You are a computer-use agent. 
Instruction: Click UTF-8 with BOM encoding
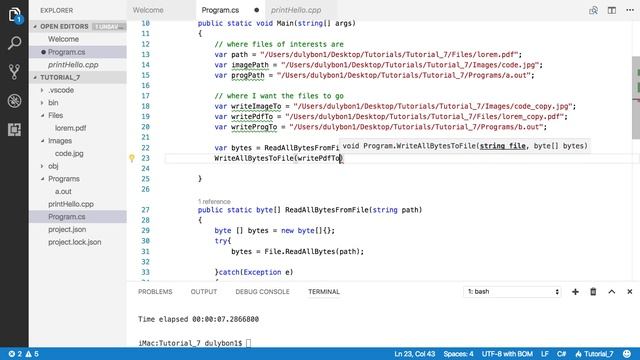[507, 354]
